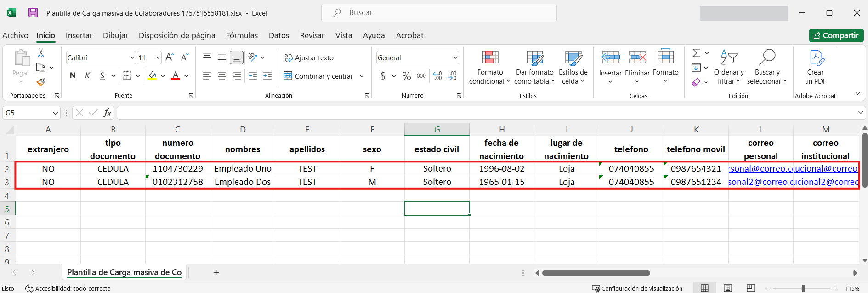Switch to the Acrobat tab
Image resolution: width=868 pixels, height=293 pixels.
(410, 35)
